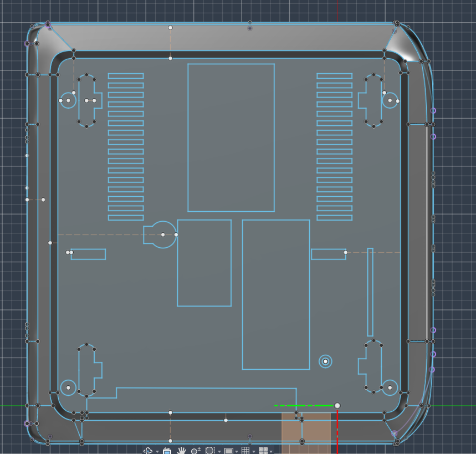Click the Look At icon
The width and height of the screenshot is (476, 454).
point(167,451)
